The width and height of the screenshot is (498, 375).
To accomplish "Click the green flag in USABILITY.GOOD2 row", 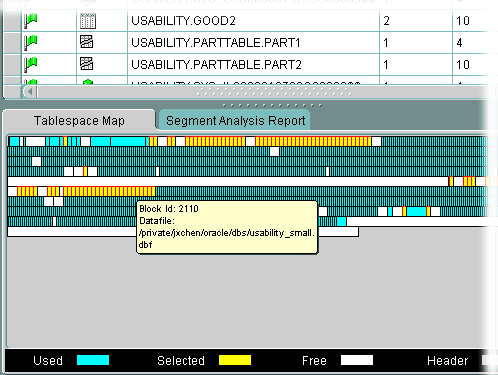I will [x=30, y=21].
